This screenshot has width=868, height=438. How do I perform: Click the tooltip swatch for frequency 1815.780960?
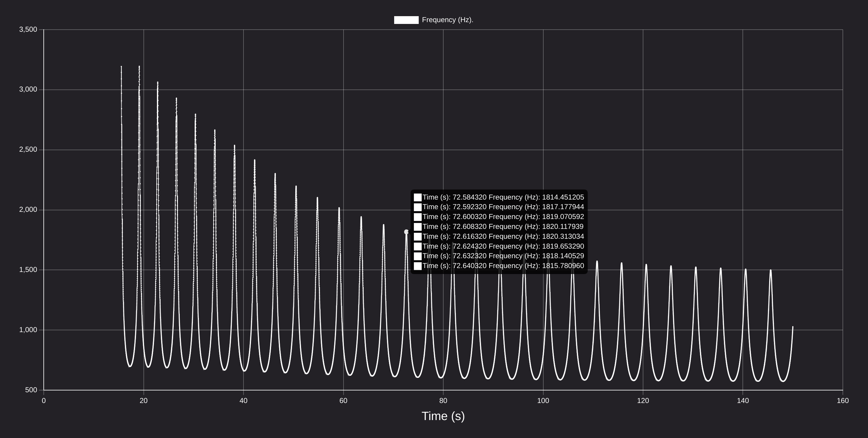pos(418,266)
